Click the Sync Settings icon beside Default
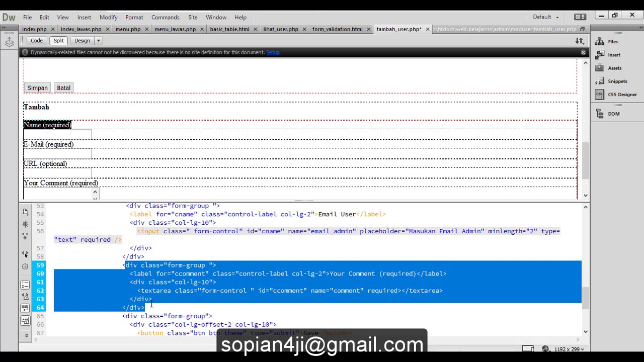Viewport: 644px width, 362px height. pyautogui.click(x=580, y=17)
